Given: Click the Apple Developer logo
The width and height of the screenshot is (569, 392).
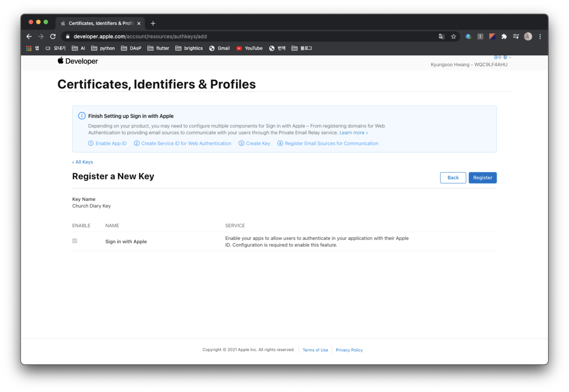Looking at the screenshot, I should coord(78,61).
